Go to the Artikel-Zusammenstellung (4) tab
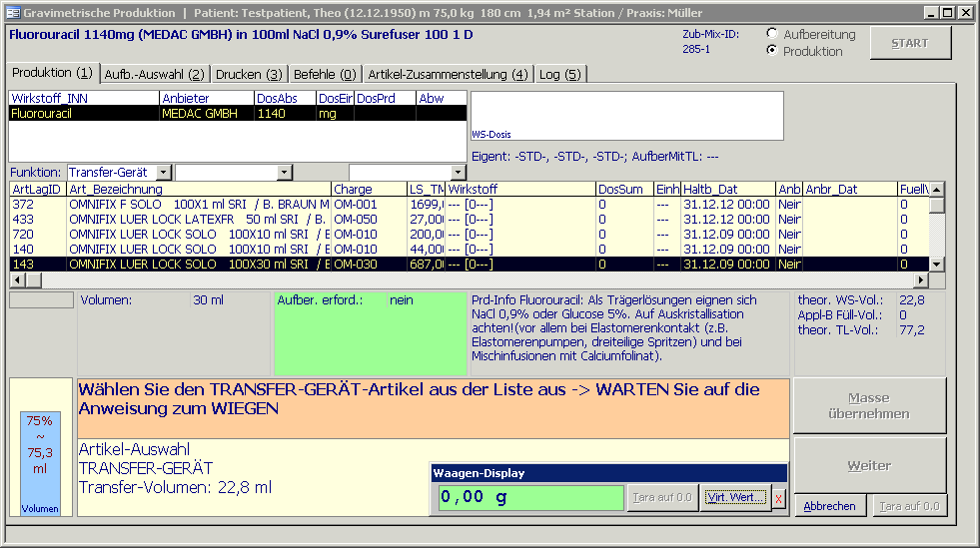 (448, 74)
